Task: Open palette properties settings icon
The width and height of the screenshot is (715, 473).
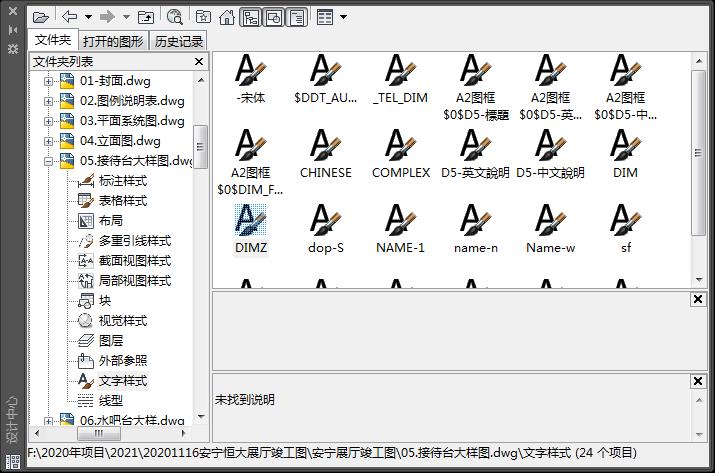Action: coord(13,49)
